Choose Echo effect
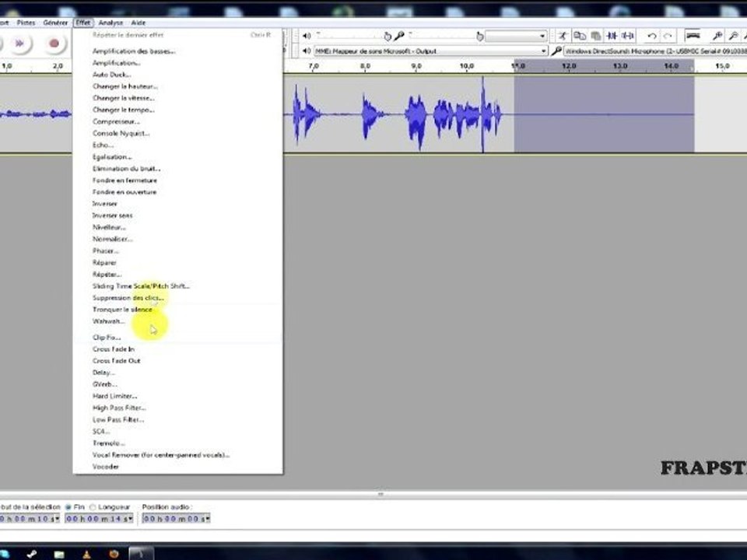The width and height of the screenshot is (747, 560). 177,145
